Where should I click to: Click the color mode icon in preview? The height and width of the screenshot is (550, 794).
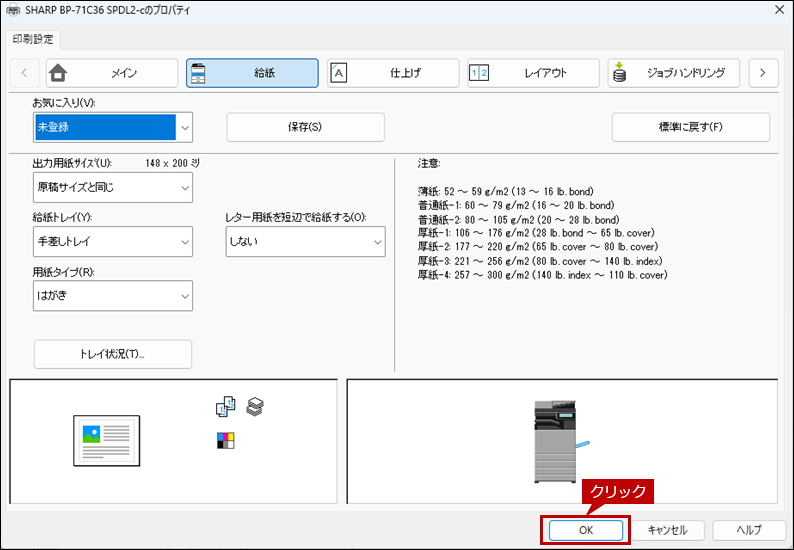coord(225,440)
